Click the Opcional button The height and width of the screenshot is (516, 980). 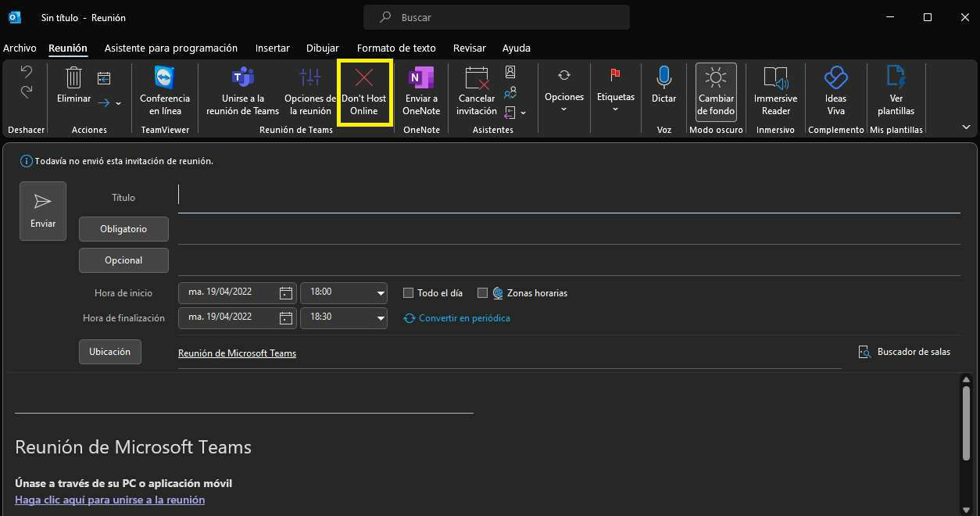click(123, 260)
